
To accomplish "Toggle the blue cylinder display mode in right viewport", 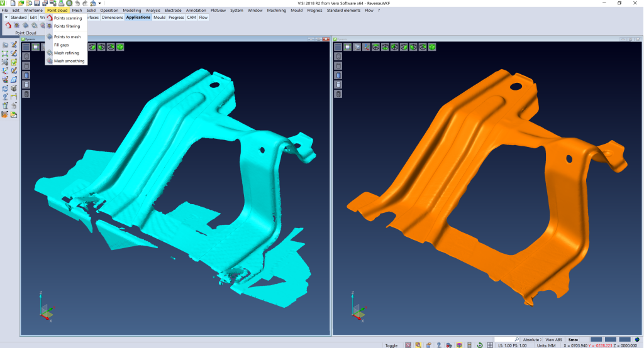I will coord(338,75).
